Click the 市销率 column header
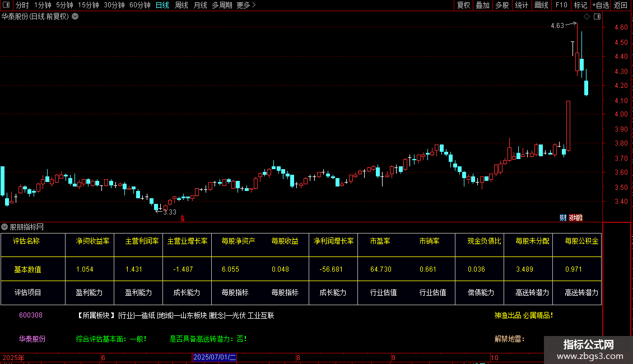Screen dimensions: 633x364 429,241
